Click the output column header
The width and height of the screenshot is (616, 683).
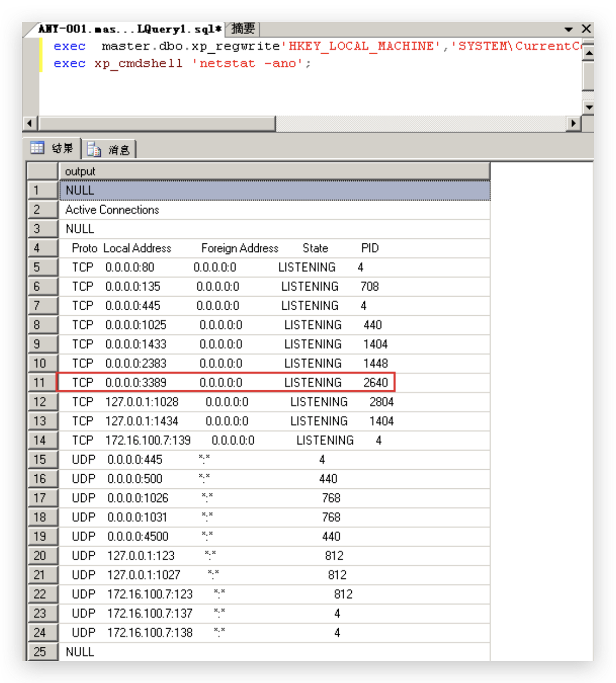[x=275, y=172]
